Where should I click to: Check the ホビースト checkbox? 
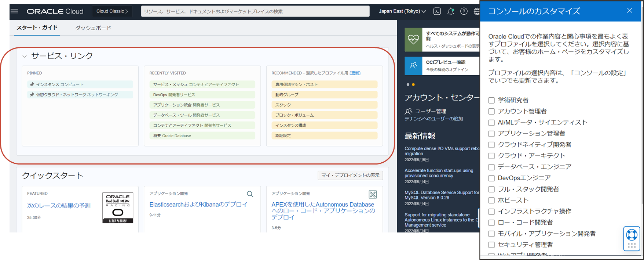[491, 201]
